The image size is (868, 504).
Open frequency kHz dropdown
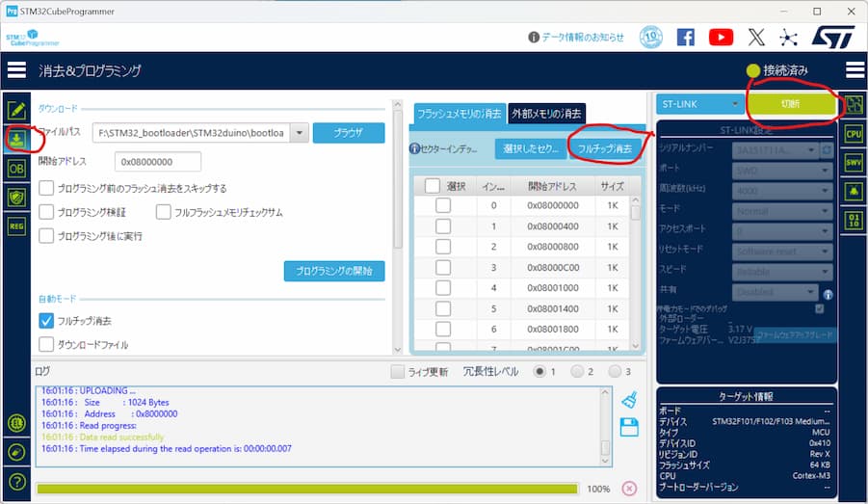coord(782,191)
